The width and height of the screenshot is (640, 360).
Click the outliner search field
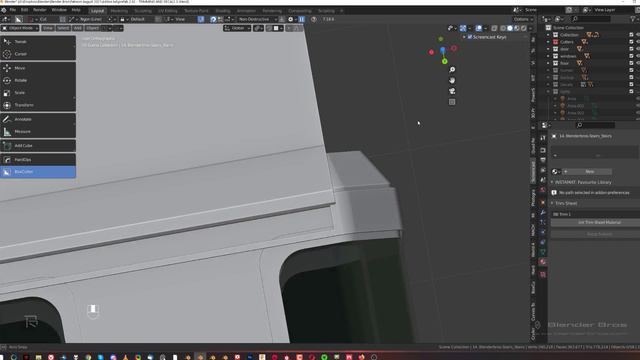(x=591, y=19)
